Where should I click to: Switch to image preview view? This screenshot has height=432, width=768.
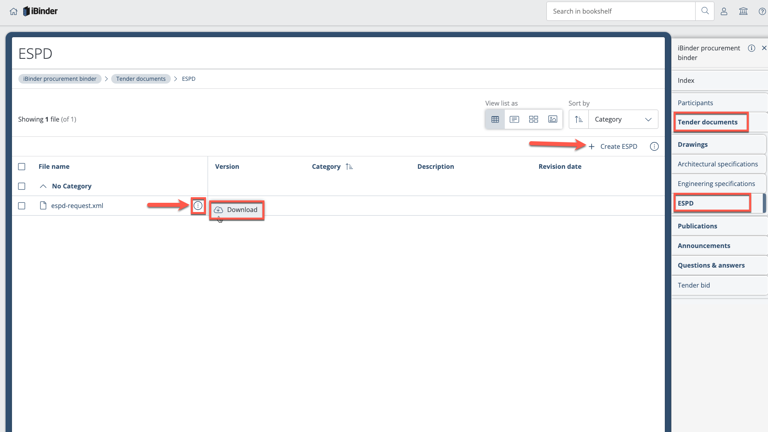tap(552, 119)
